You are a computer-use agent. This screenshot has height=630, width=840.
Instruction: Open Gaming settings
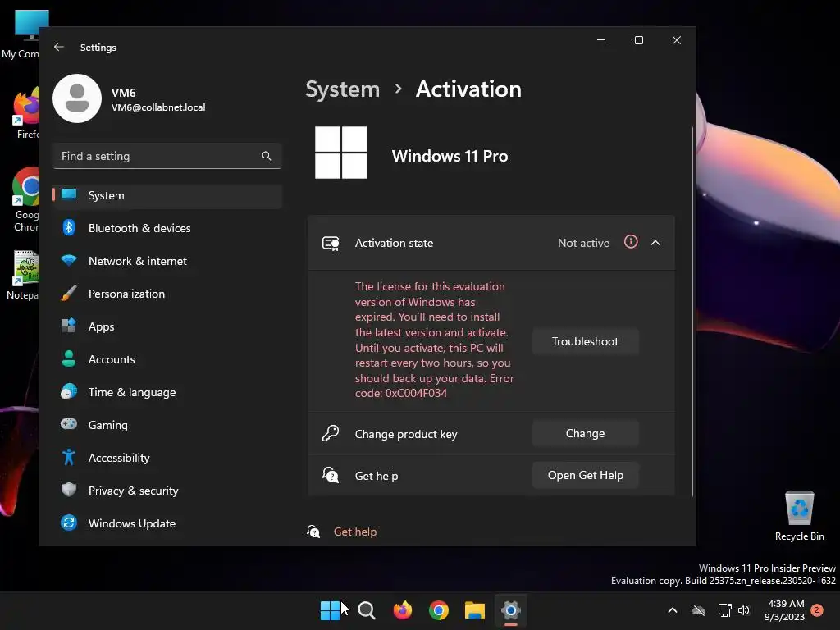pyautogui.click(x=167, y=425)
